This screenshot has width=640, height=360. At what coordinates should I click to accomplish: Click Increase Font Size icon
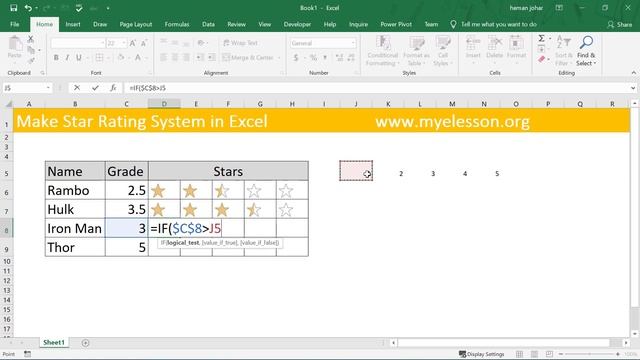tap(133, 43)
